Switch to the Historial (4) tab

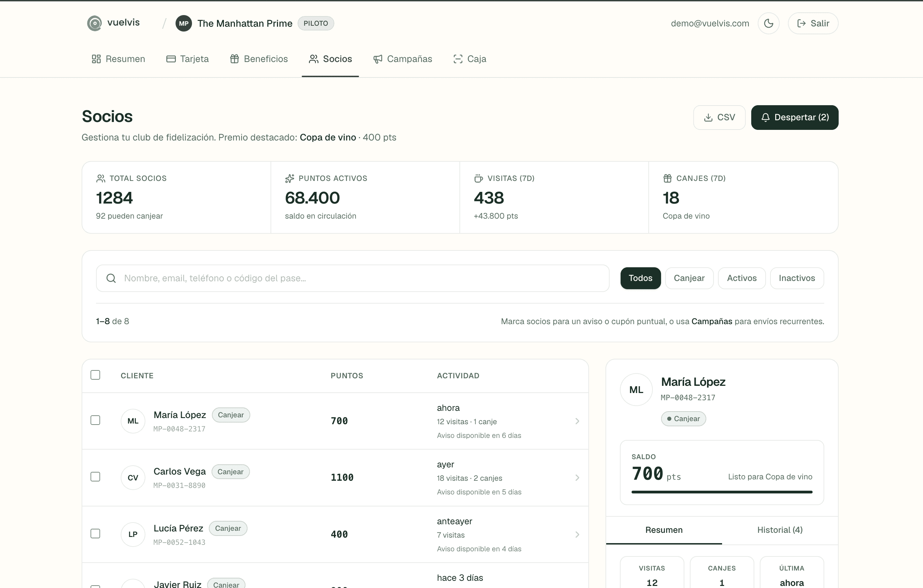780,530
